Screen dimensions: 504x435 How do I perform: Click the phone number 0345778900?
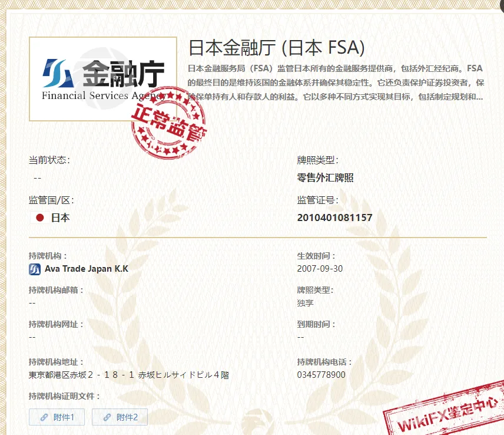tap(321, 375)
